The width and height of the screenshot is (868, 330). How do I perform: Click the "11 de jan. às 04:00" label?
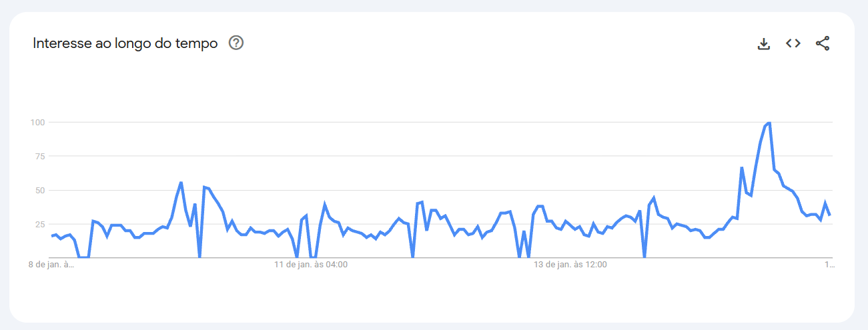[x=311, y=265]
